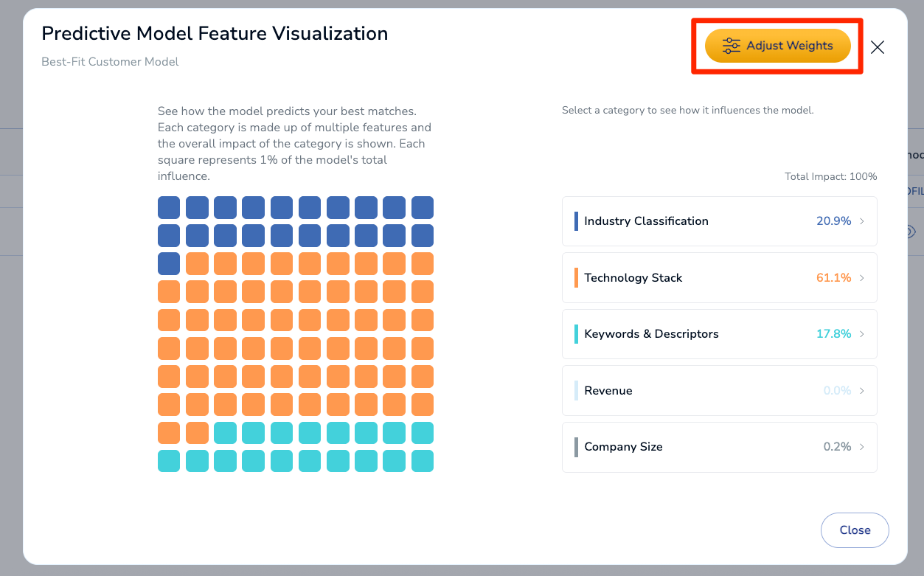This screenshot has width=924, height=576.
Task: Open the Company Size category chevron
Action: pyautogui.click(x=862, y=447)
